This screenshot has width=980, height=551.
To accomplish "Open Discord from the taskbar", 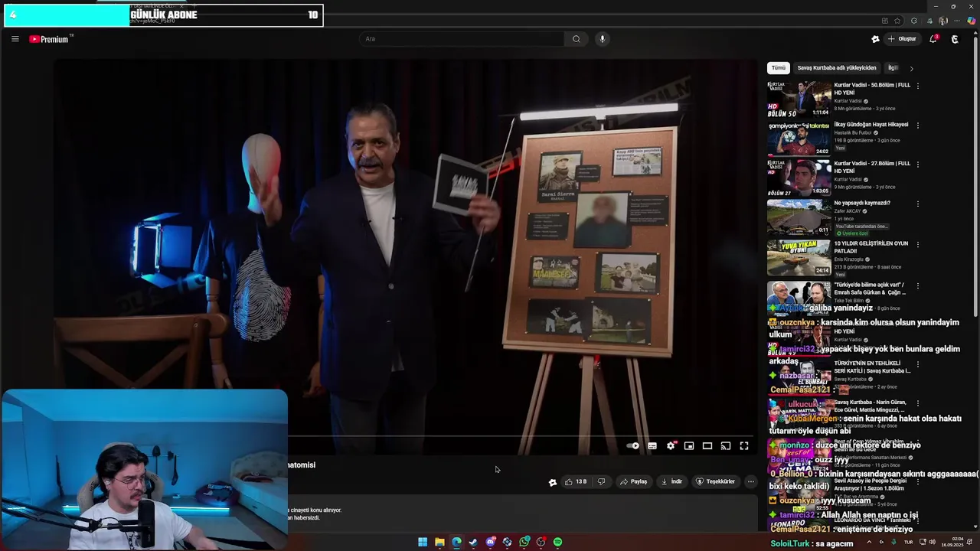I will click(x=490, y=542).
